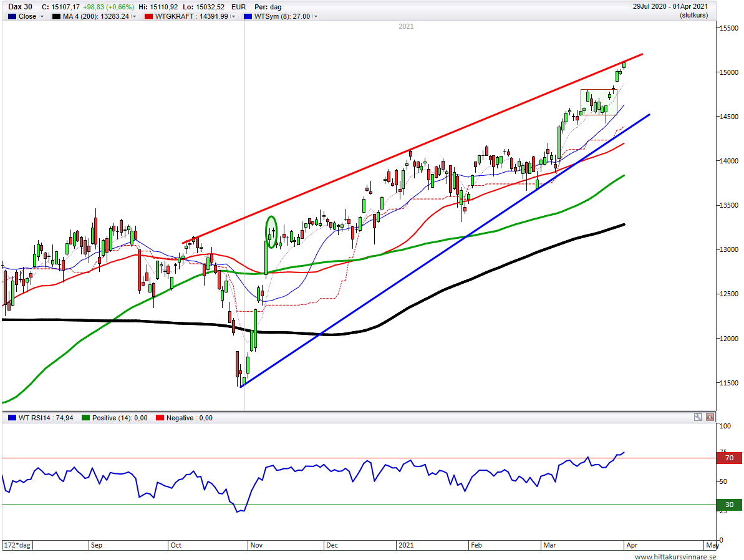The width and height of the screenshot is (744, 560).
Task: Click the 12500 price axis label
Action: point(729,294)
